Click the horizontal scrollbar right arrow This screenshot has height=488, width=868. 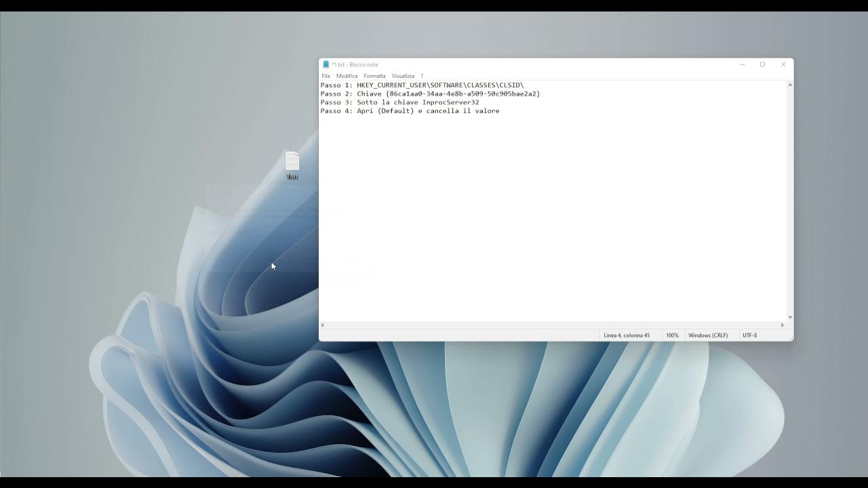coord(783,325)
